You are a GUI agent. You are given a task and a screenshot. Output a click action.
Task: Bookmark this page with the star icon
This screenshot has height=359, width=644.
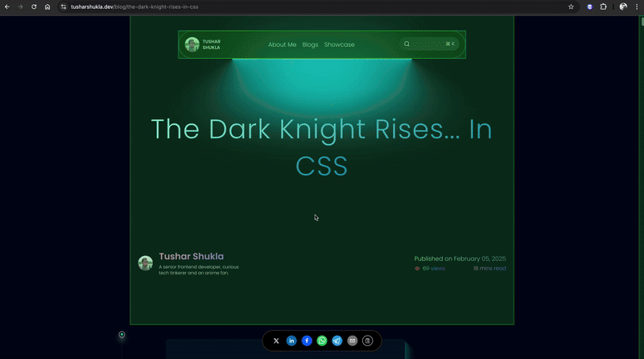(571, 7)
